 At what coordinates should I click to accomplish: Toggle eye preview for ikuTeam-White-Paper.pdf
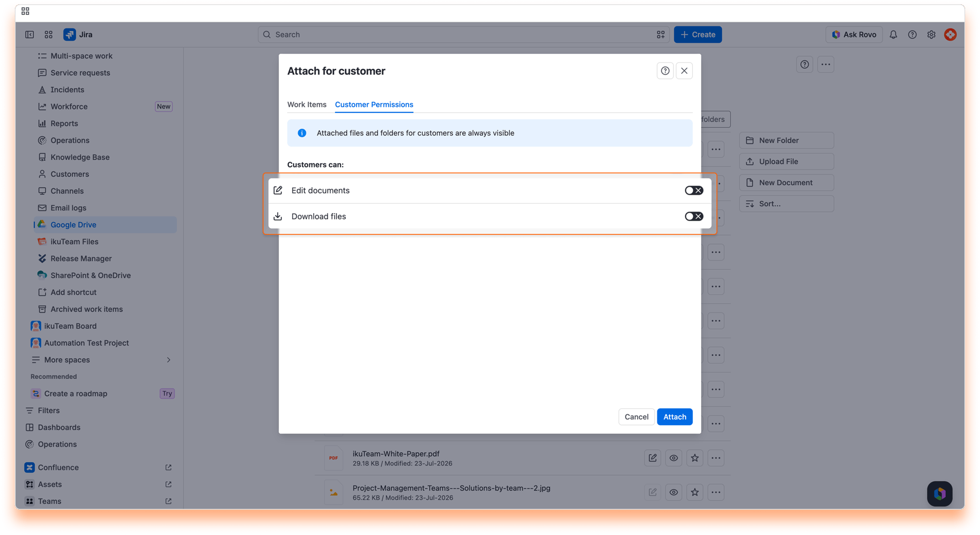[674, 458]
